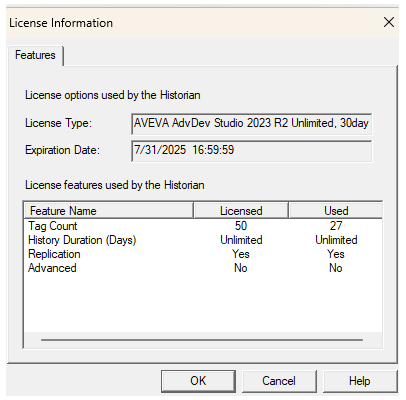
Task: Click the OK button
Action: pos(198,381)
